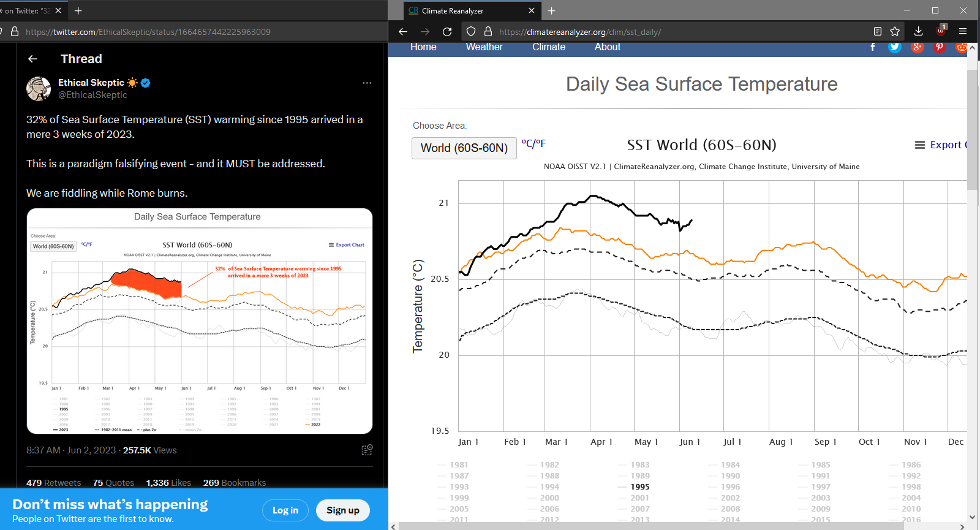The height and width of the screenshot is (530, 980).
Task: Toggle Firefox reader view icon
Action: click(x=878, y=32)
